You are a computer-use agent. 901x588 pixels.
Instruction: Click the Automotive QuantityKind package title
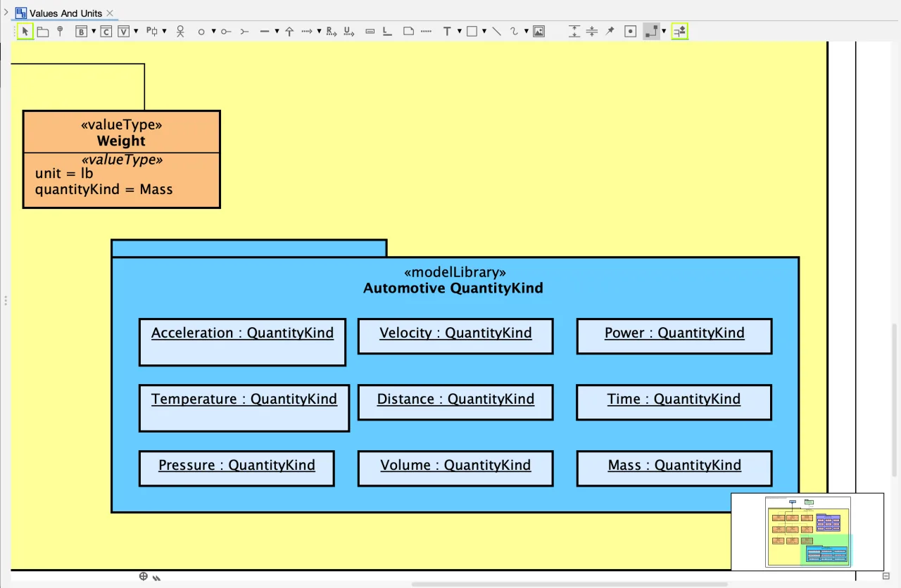click(x=453, y=288)
